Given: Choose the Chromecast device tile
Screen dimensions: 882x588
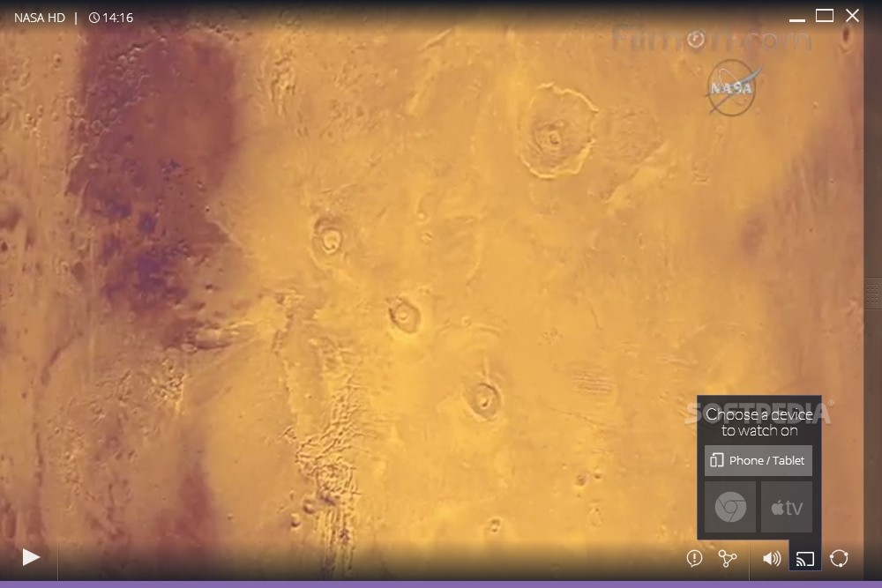Looking at the screenshot, I should tap(730, 507).
